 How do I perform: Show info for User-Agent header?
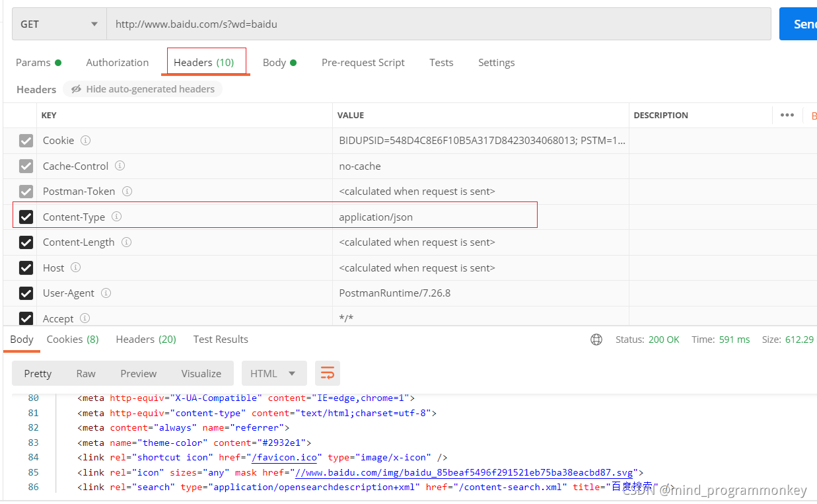point(106,293)
